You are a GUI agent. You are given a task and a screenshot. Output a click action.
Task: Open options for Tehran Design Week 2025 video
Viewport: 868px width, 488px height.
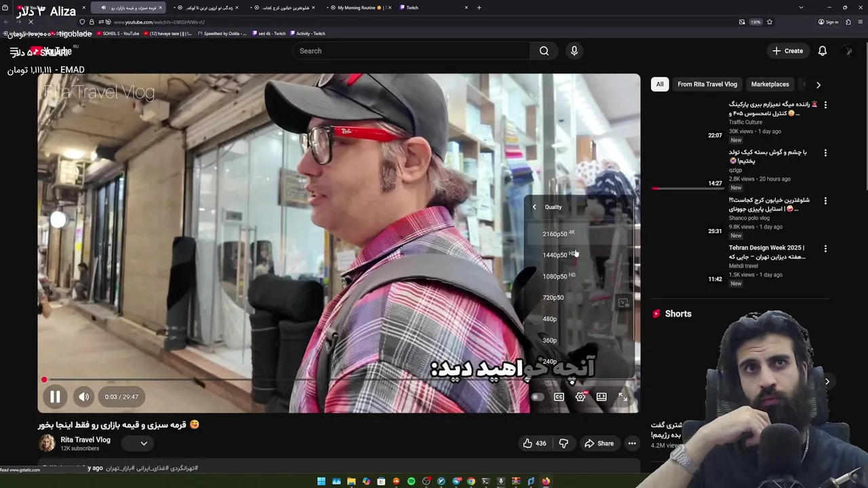pos(825,249)
